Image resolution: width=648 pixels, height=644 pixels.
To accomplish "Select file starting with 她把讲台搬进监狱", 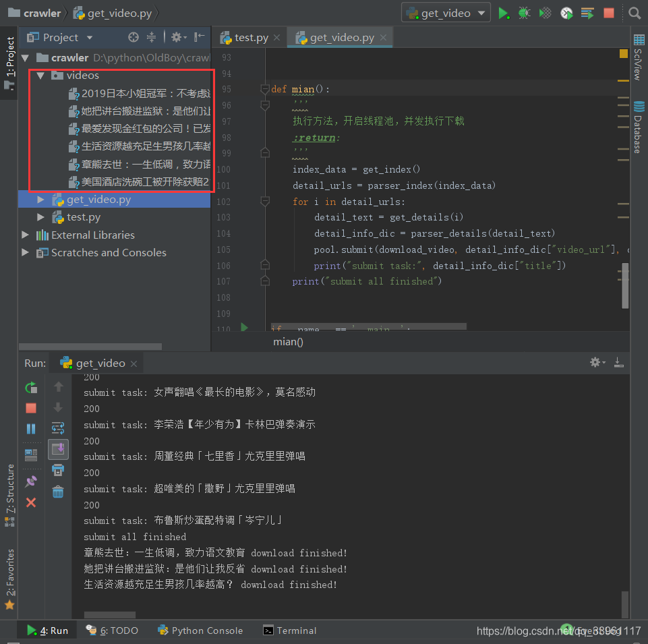I will click(x=140, y=111).
